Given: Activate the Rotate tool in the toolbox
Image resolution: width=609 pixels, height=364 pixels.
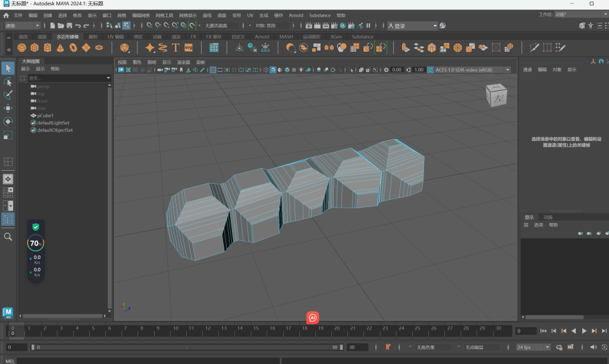Looking at the screenshot, I should [8, 121].
